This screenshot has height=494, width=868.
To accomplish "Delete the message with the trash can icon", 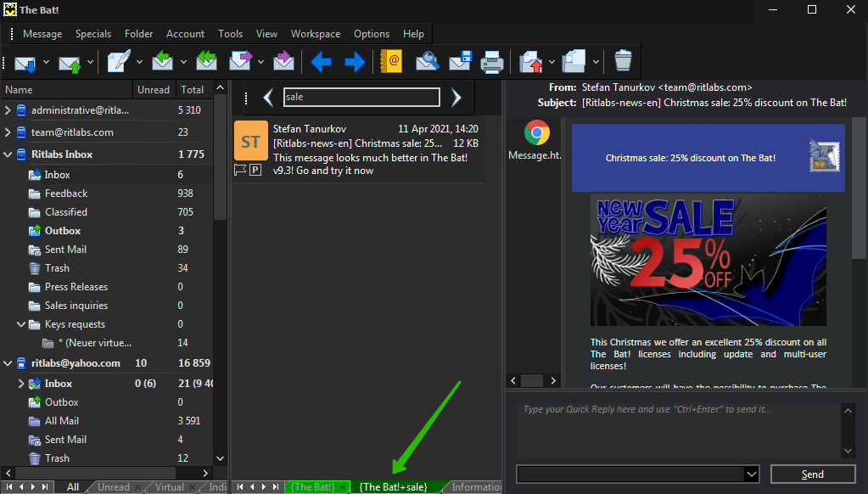I will [624, 61].
